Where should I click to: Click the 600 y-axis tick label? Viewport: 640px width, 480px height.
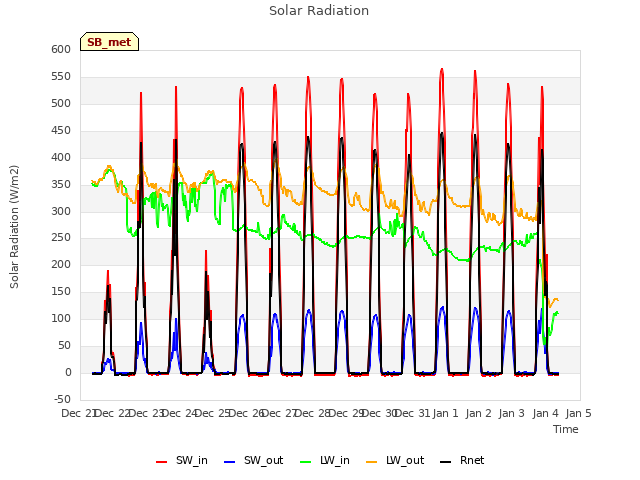(x=61, y=49)
